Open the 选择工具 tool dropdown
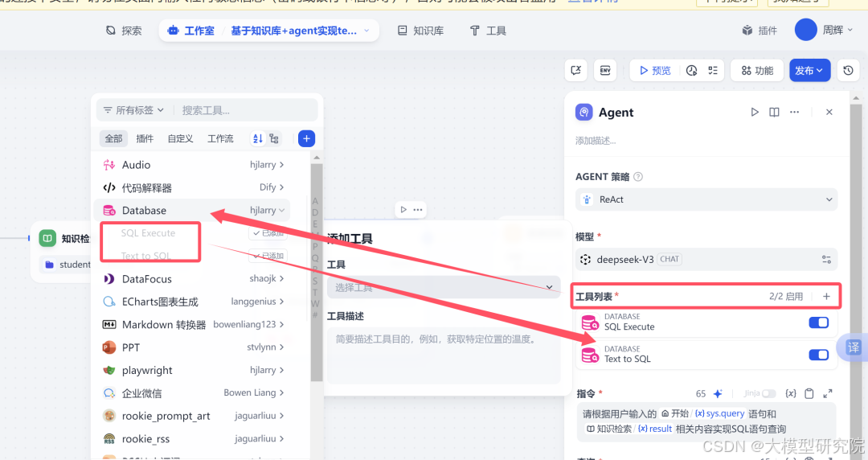Screen dimensions: 868x460 pos(444,287)
